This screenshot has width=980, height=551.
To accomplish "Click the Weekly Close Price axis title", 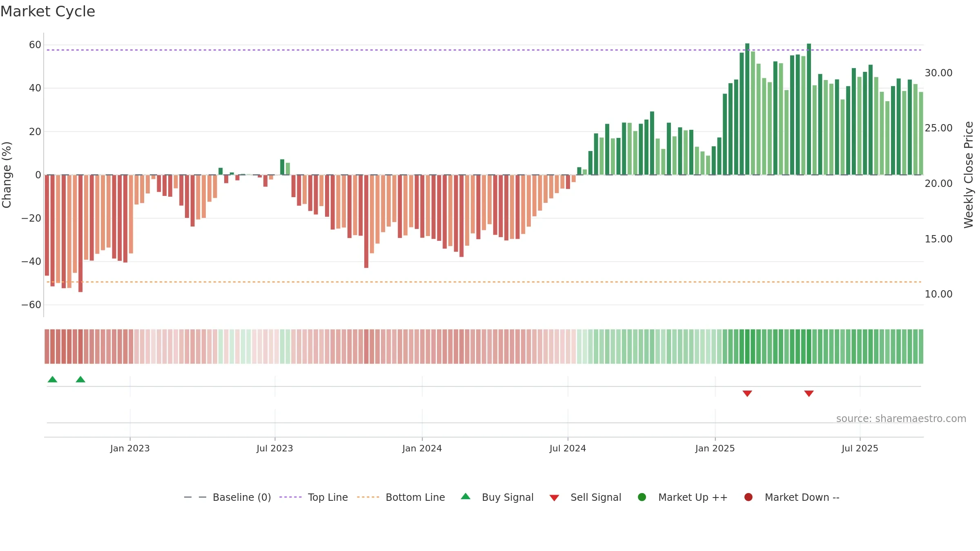I will click(969, 175).
